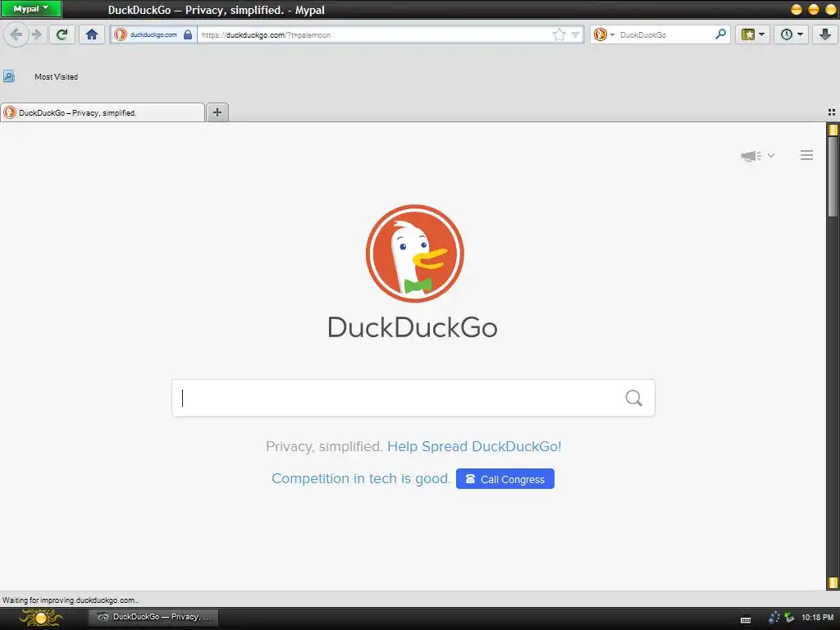Click the vertical page scrollbar thumb
Viewport: 840px width, 630px height.
pyautogui.click(x=833, y=177)
